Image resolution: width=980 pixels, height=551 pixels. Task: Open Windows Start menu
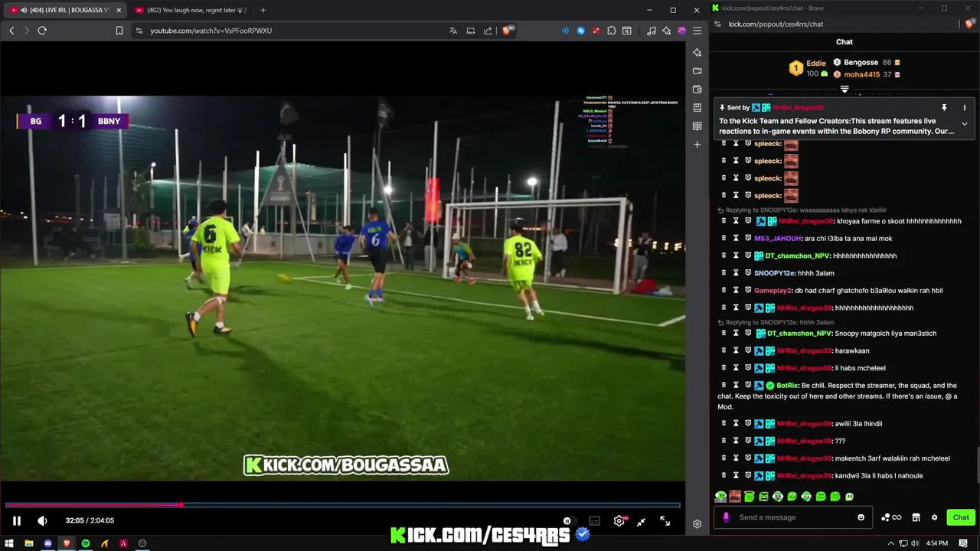(x=10, y=543)
